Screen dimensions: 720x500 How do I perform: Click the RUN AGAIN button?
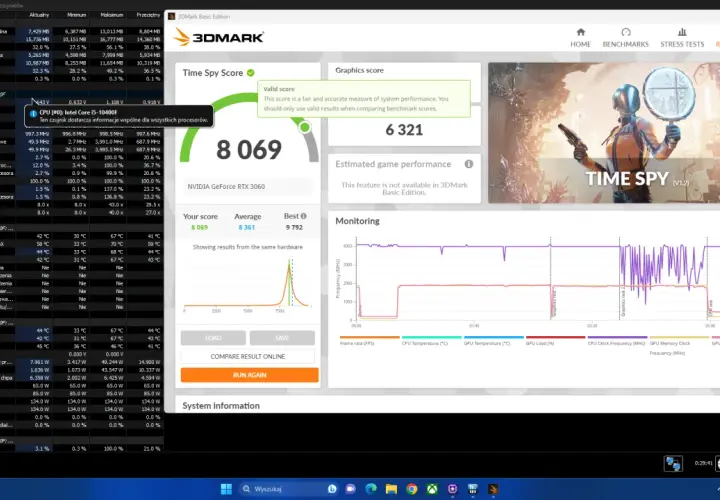point(249,375)
